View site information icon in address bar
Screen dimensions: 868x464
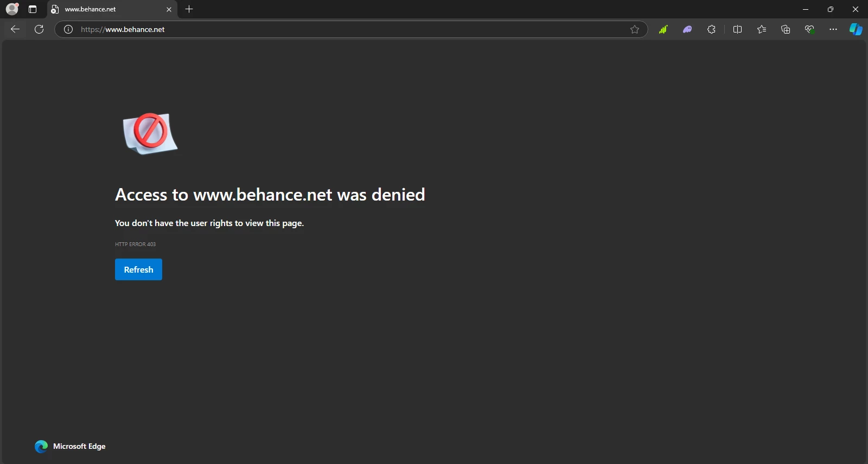[x=68, y=29]
